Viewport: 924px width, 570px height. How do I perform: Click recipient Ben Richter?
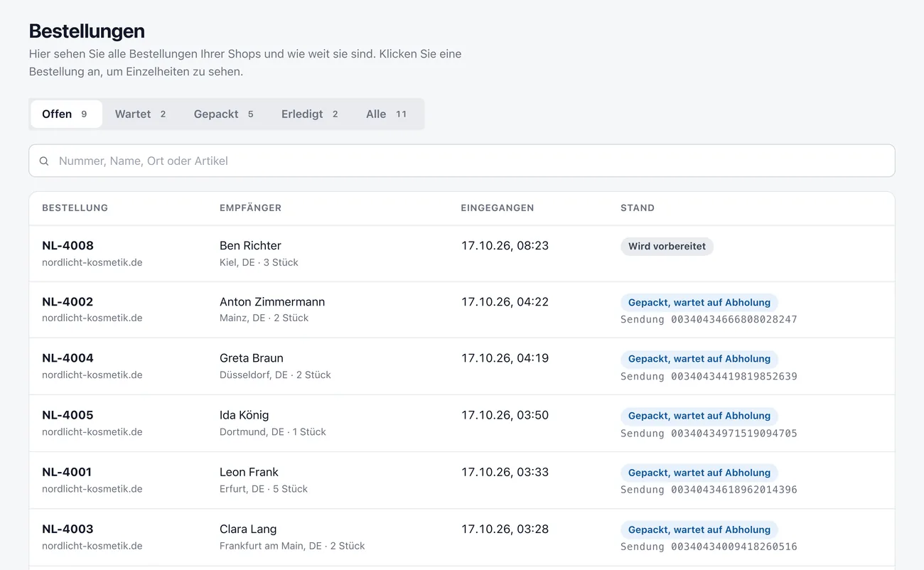click(x=250, y=246)
